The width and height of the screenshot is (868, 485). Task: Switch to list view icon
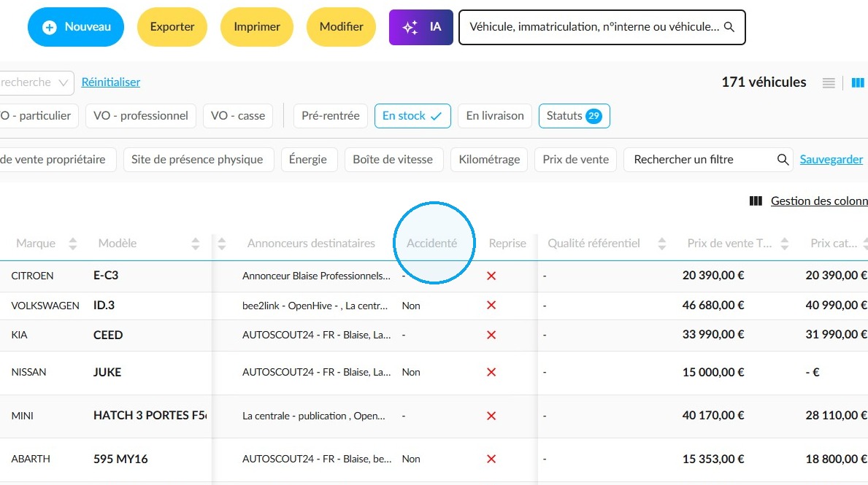(x=828, y=83)
